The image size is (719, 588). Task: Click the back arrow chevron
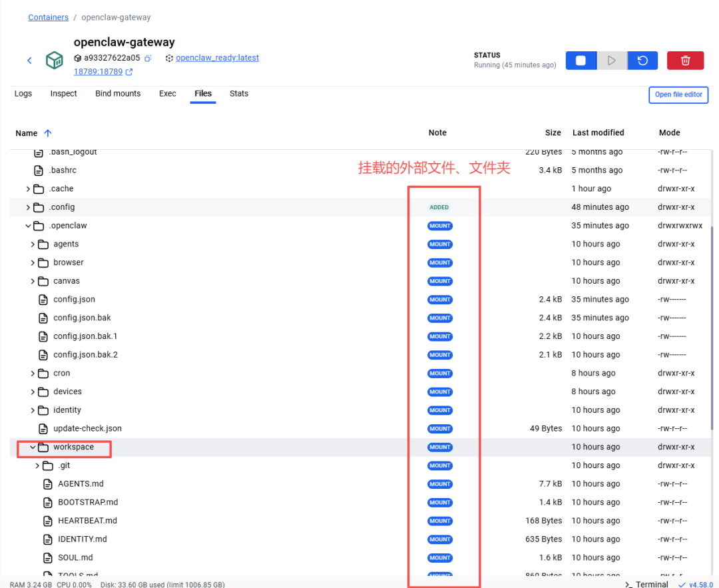pyautogui.click(x=29, y=61)
